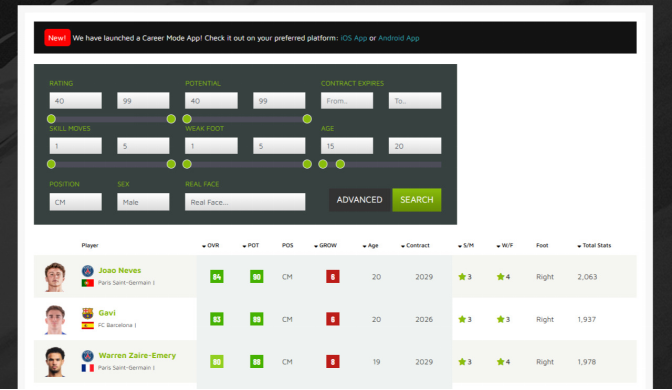Open the Position dropdown showing CM
Image resolution: width=672 pixels, height=390 pixels.
pyautogui.click(x=75, y=202)
